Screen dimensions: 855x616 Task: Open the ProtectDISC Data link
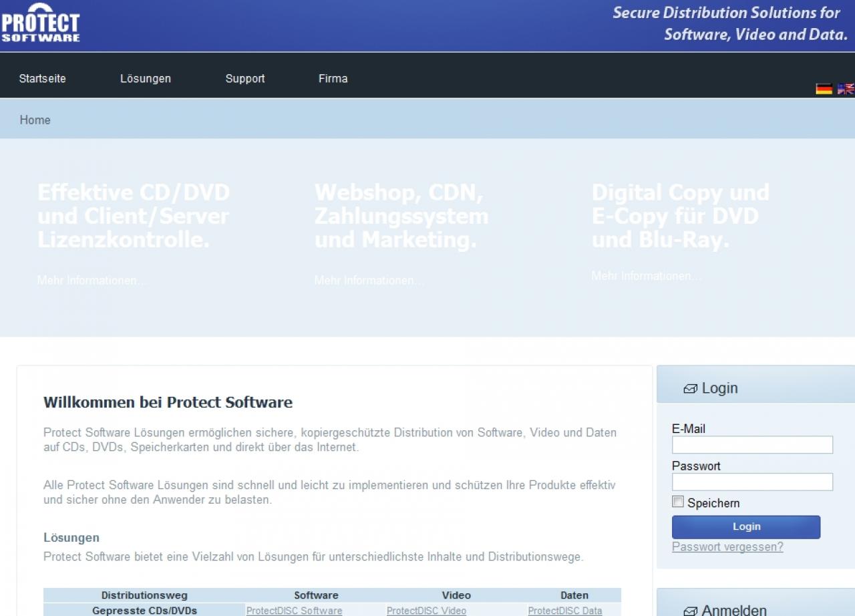tap(564, 611)
